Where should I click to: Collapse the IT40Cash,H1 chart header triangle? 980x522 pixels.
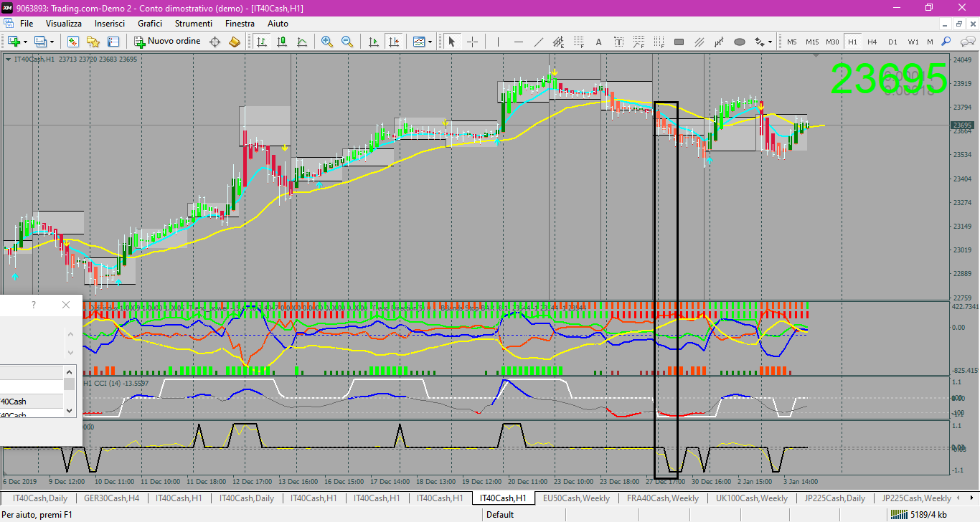click(8, 60)
